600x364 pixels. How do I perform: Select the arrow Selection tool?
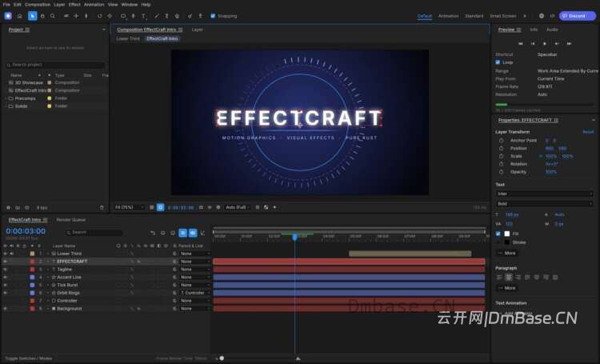(32, 16)
